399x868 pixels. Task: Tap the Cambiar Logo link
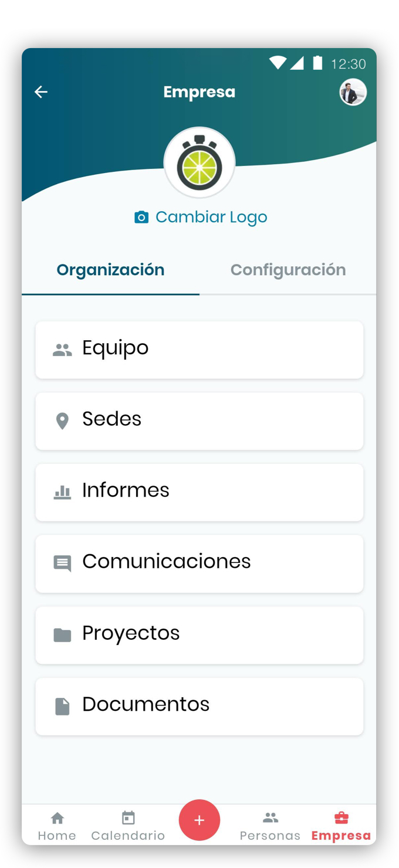[x=211, y=217]
